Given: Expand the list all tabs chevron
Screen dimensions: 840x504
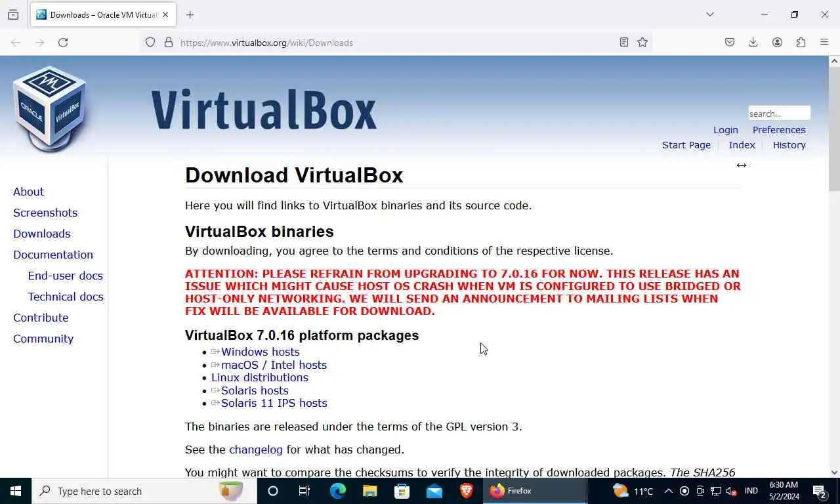Looking at the screenshot, I should pos(709,14).
